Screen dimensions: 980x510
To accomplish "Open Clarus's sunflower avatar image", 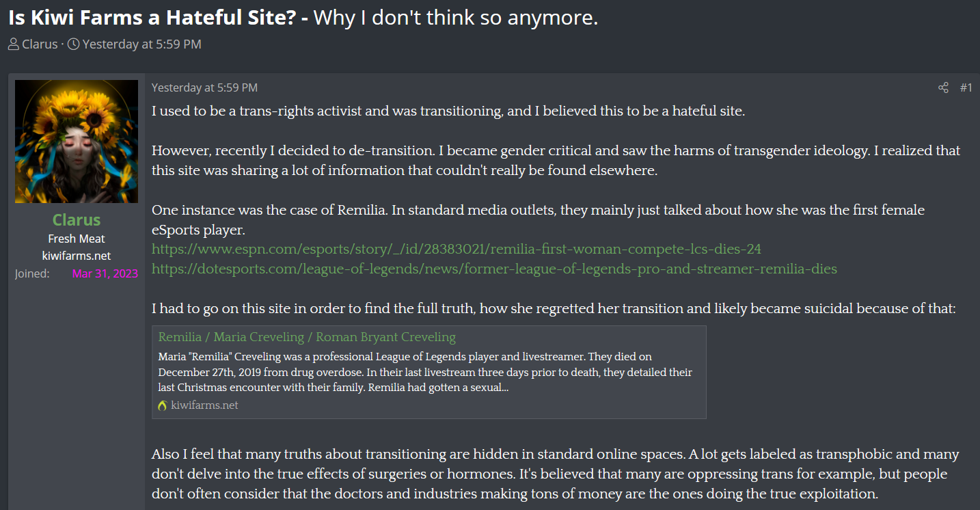I will (77, 142).
